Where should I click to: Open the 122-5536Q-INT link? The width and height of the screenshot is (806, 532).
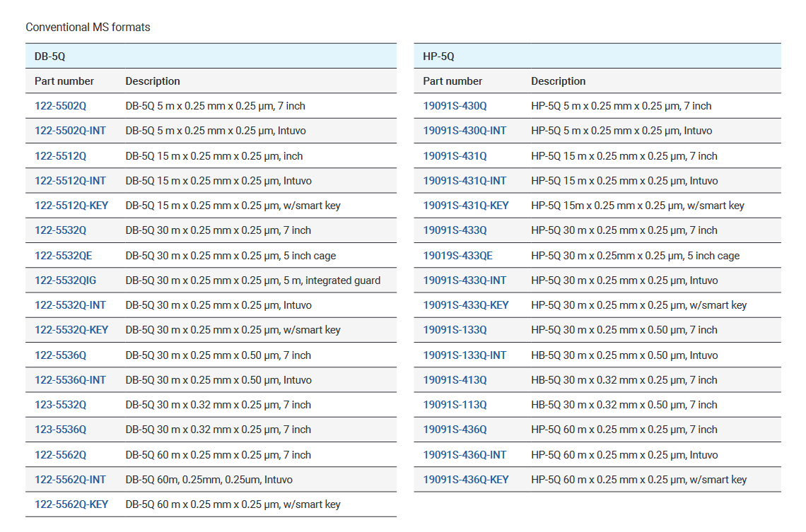pos(70,380)
